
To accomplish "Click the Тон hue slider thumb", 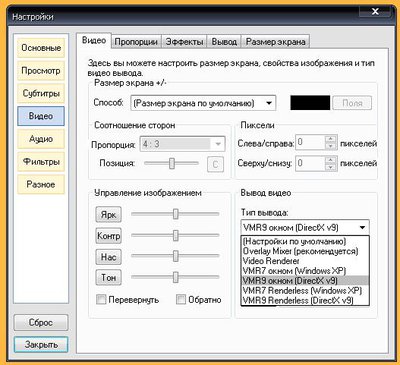I will coord(176,277).
